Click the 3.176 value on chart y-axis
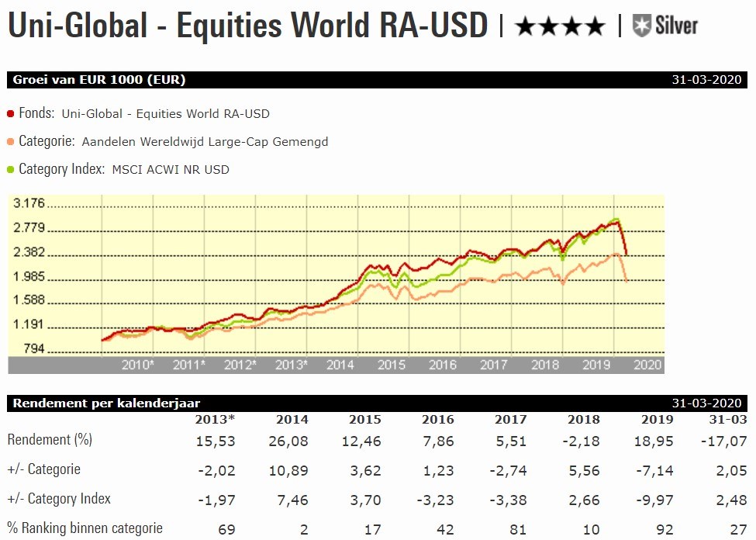 [31, 204]
